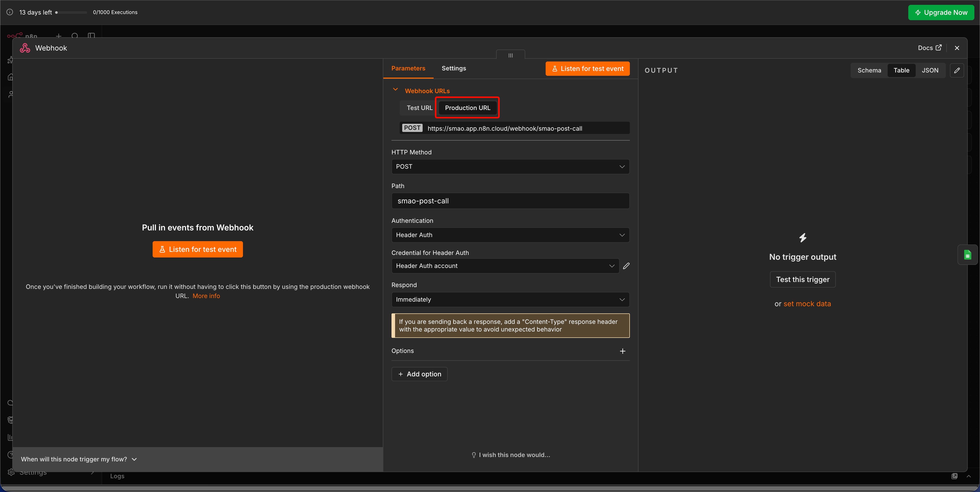
Task: Open Docs external link
Action: [929, 48]
